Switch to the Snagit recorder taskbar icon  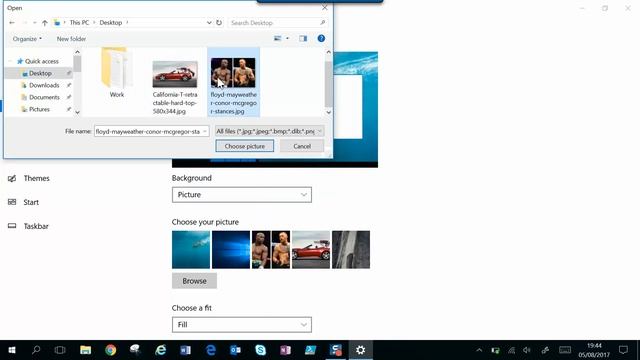(336, 350)
